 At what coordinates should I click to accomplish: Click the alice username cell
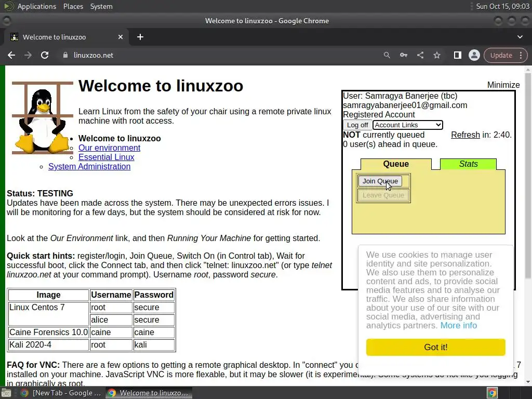(x=111, y=320)
